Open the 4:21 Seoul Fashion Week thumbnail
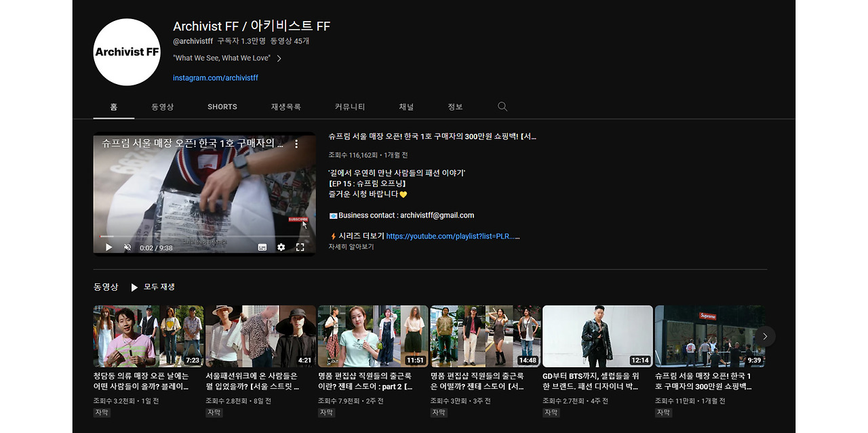The height and width of the screenshot is (433, 868). pyautogui.click(x=261, y=336)
